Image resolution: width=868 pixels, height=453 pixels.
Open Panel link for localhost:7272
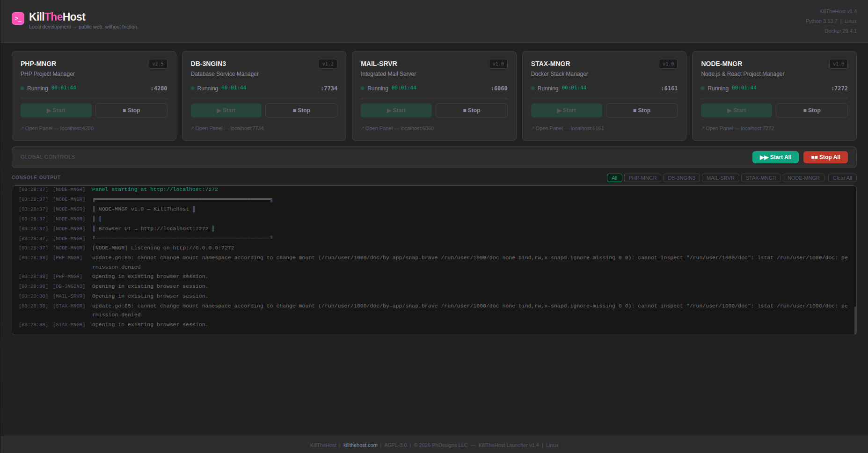[737, 128]
